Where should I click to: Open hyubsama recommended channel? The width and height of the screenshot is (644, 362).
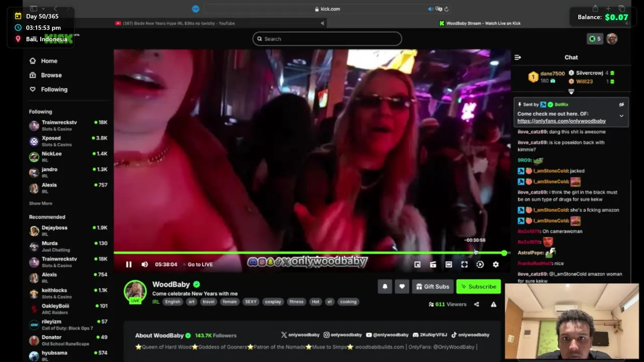tap(68, 355)
